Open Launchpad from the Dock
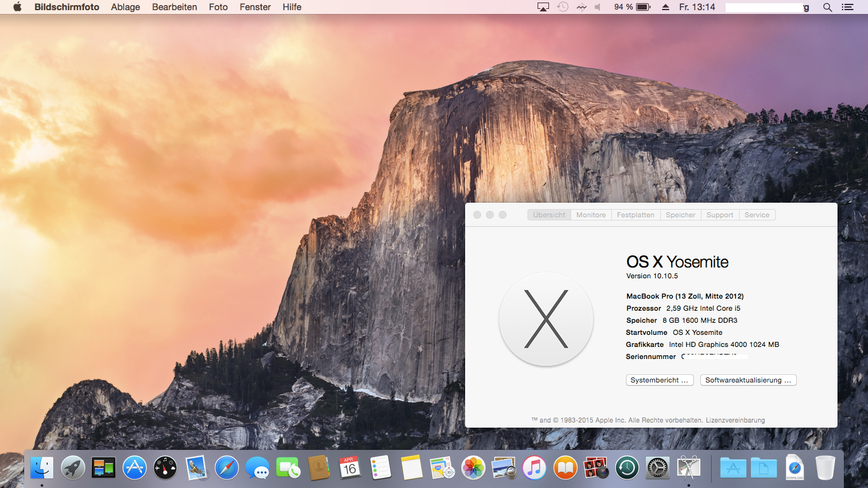The width and height of the screenshot is (868, 488). pyautogui.click(x=73, y=468)
